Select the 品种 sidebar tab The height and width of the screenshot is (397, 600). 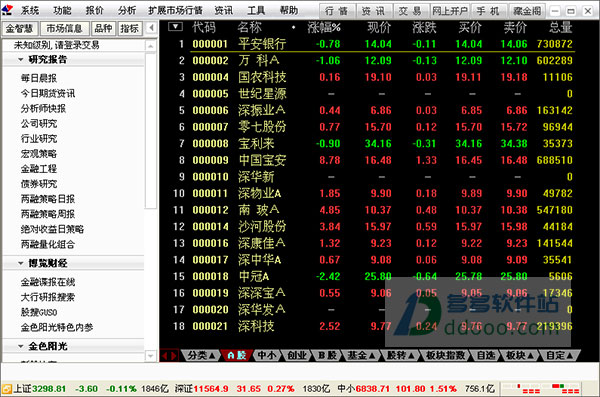coord(103,28)
